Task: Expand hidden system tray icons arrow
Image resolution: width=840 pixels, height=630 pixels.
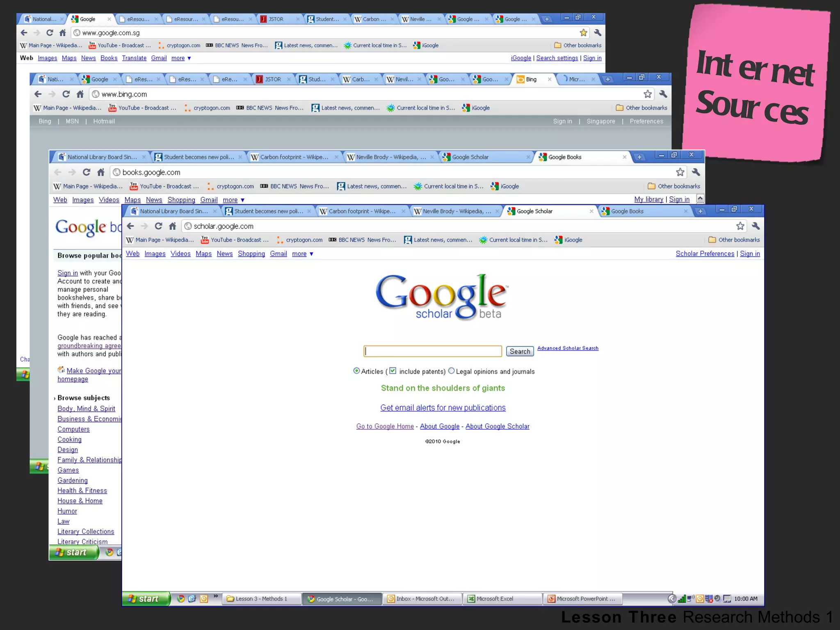Action: [x=672, y=599]
